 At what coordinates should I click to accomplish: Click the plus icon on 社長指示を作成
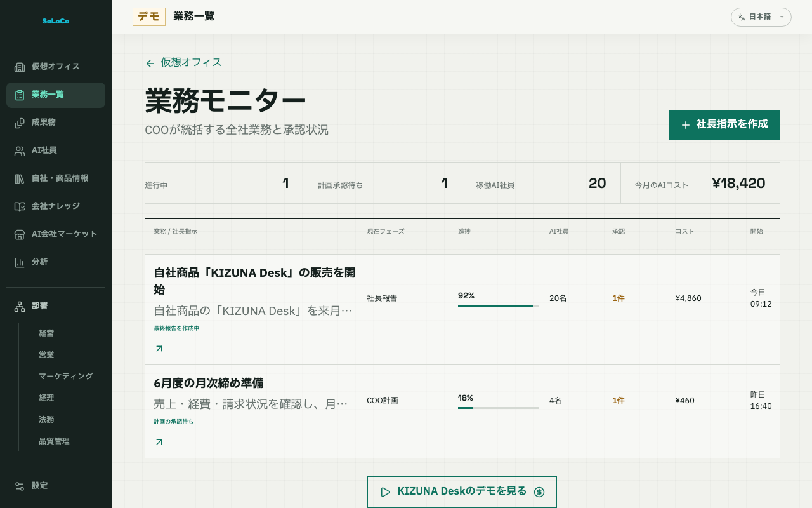pos(685,125)
